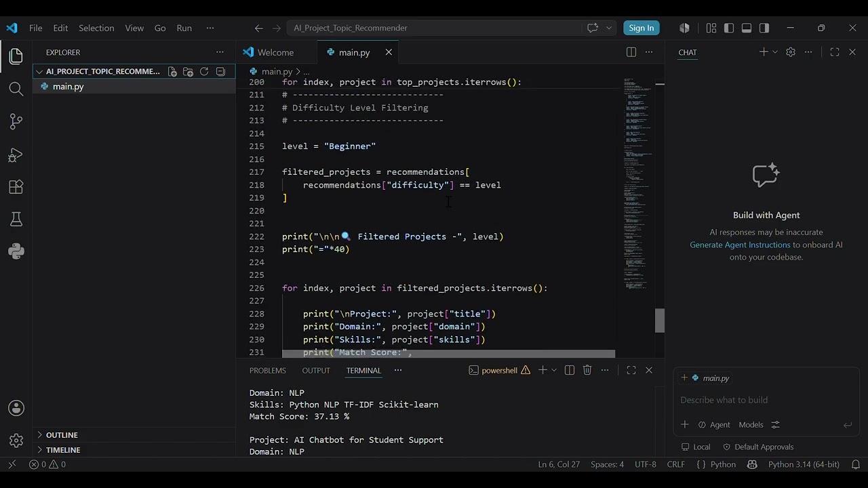Create a new folder in explorer
The height and width of the screenshot is (488, 868).
(x=188, y=71)
